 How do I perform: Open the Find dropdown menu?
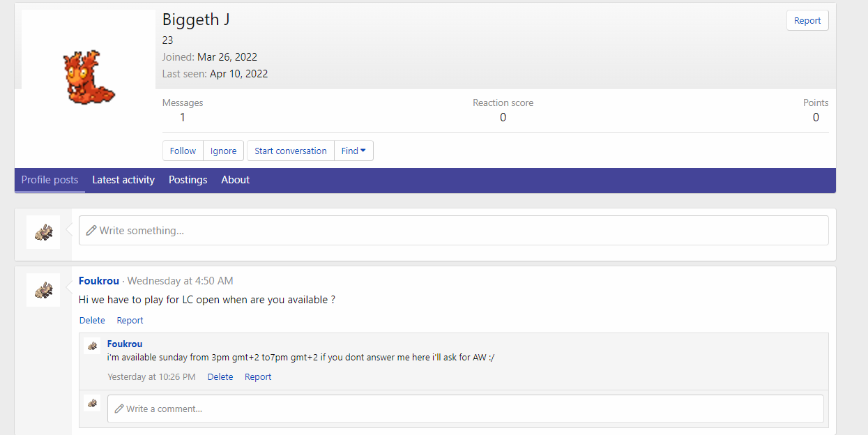click(353, 151)
